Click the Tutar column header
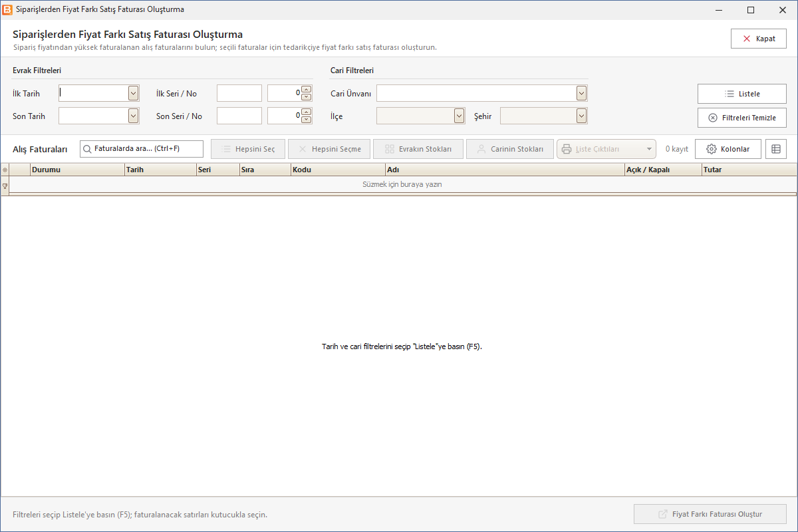 [749, 170]
